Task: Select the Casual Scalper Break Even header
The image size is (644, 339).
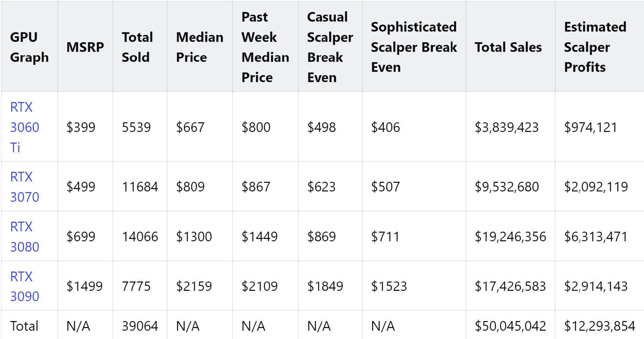Action: point(330,47)
